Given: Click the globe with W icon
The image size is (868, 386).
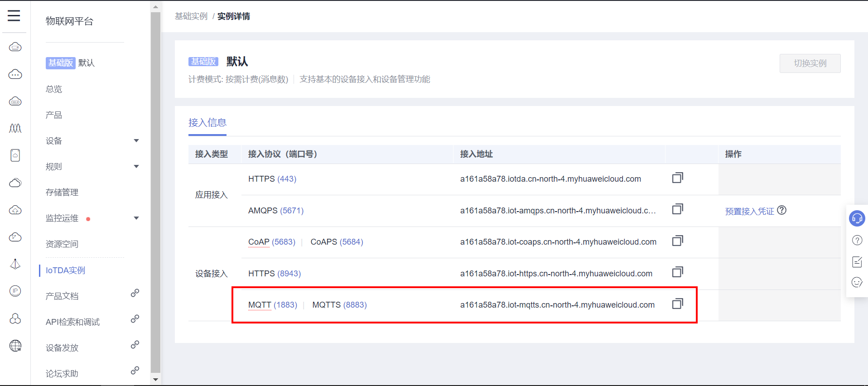Looking at the screenshot, I should pos(15,346).
